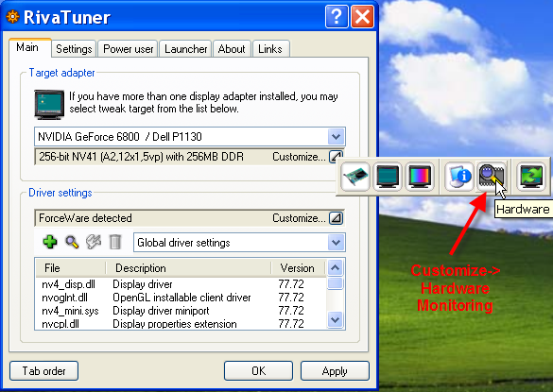
Task: Expand the NVIDIA GeForce 6800 adapter dropdown
Action: click(x=336, y=136)
